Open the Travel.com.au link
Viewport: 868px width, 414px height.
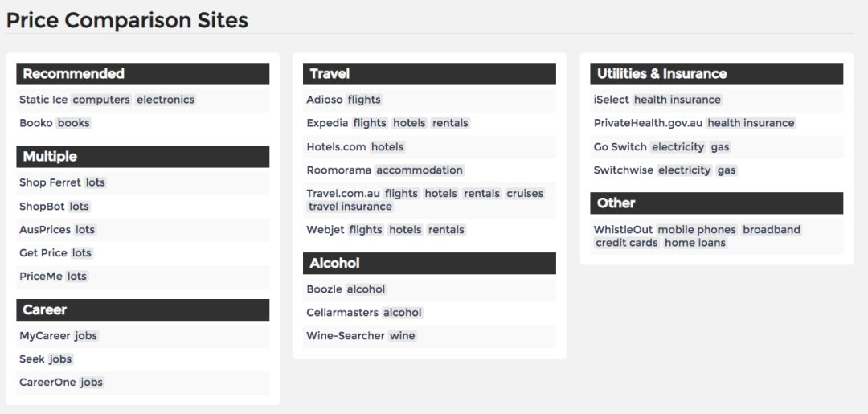tap(343, 194)
